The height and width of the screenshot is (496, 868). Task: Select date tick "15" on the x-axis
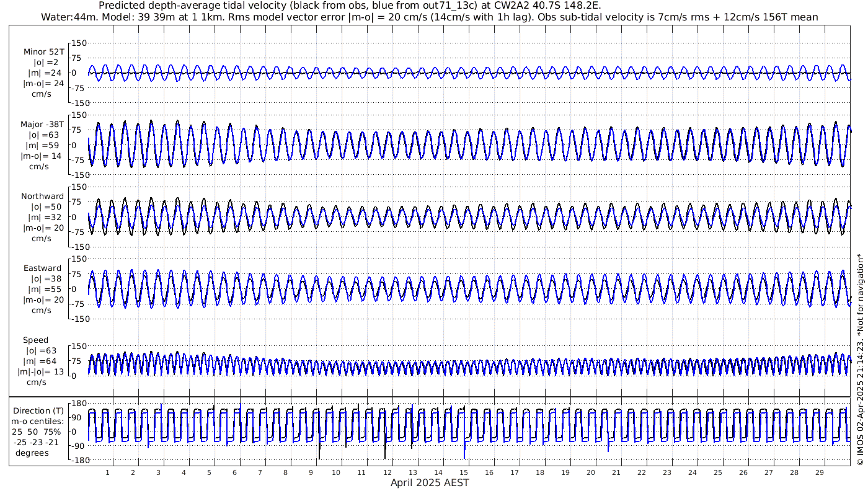pos(463,472)
